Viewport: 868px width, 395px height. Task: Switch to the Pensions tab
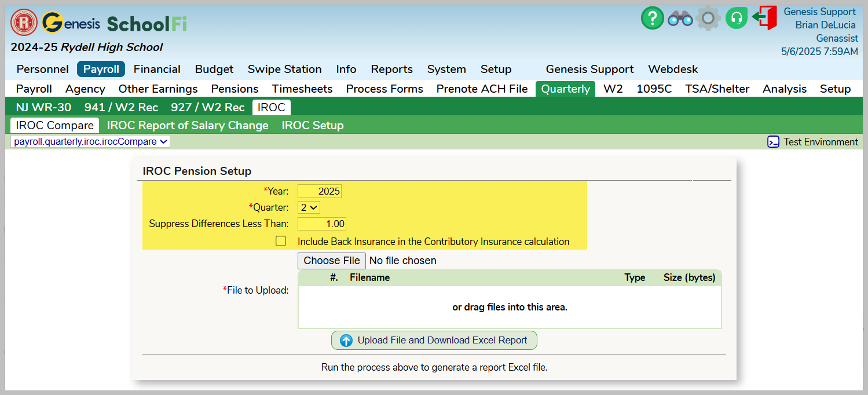[x=235, y=89]
